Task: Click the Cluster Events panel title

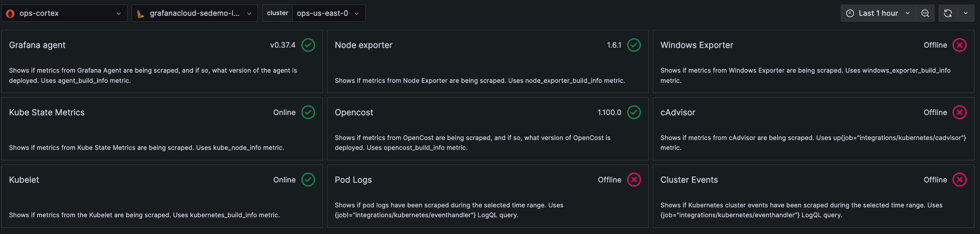Action: tap(689, 179)
